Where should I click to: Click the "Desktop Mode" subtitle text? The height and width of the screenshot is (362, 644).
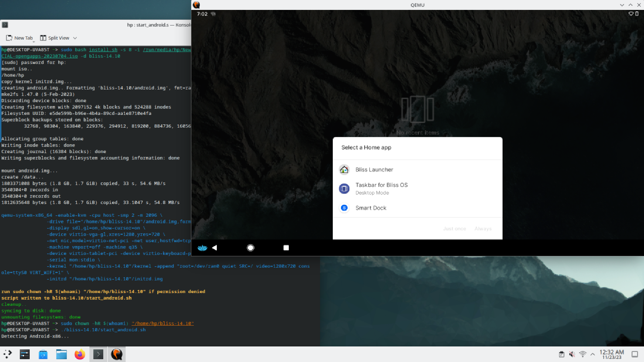(372, 193)
